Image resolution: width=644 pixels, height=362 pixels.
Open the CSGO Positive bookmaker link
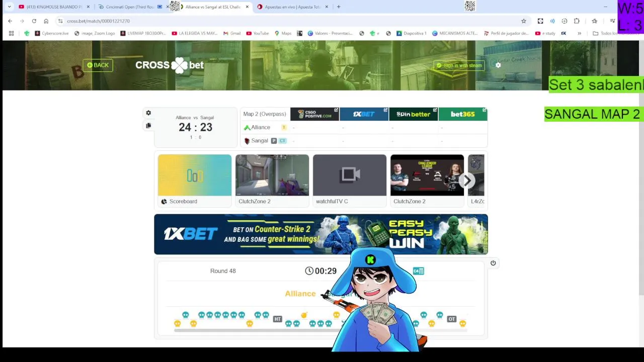pyautogui.click(x=314, y=114)
